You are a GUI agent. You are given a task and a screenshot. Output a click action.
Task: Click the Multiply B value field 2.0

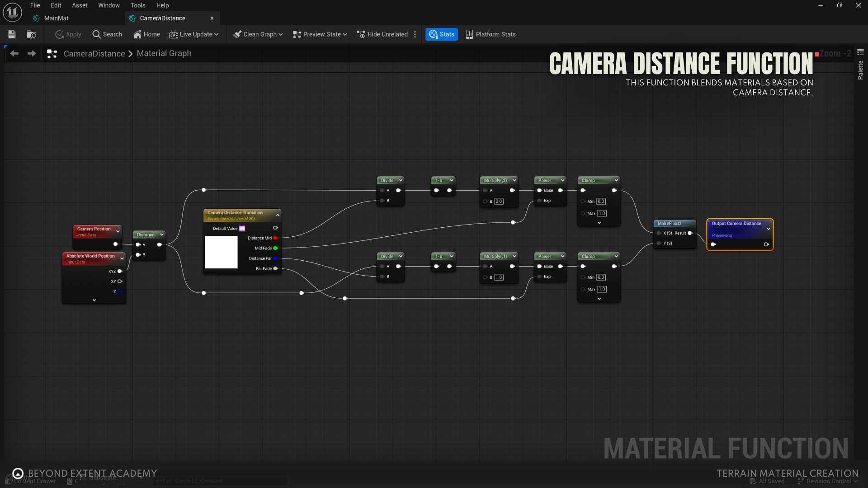point(499,202)
